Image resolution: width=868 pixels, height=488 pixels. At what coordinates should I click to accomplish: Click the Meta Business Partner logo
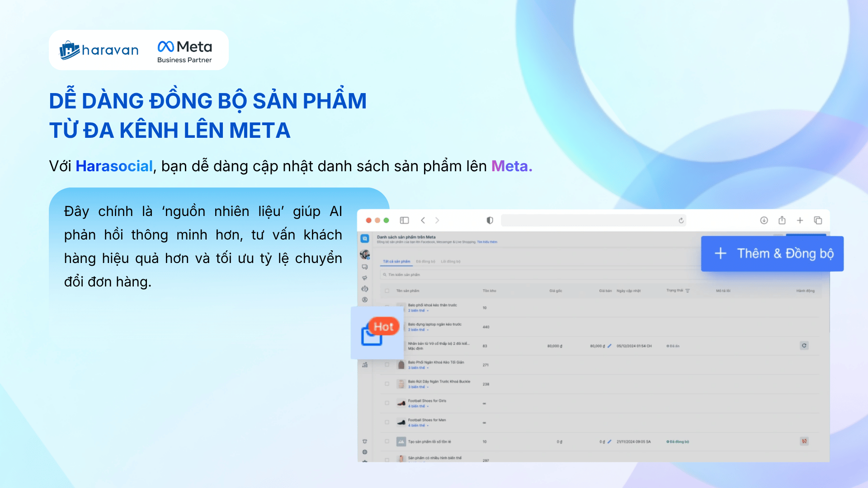pyautogui.click(x=184, y=51)
